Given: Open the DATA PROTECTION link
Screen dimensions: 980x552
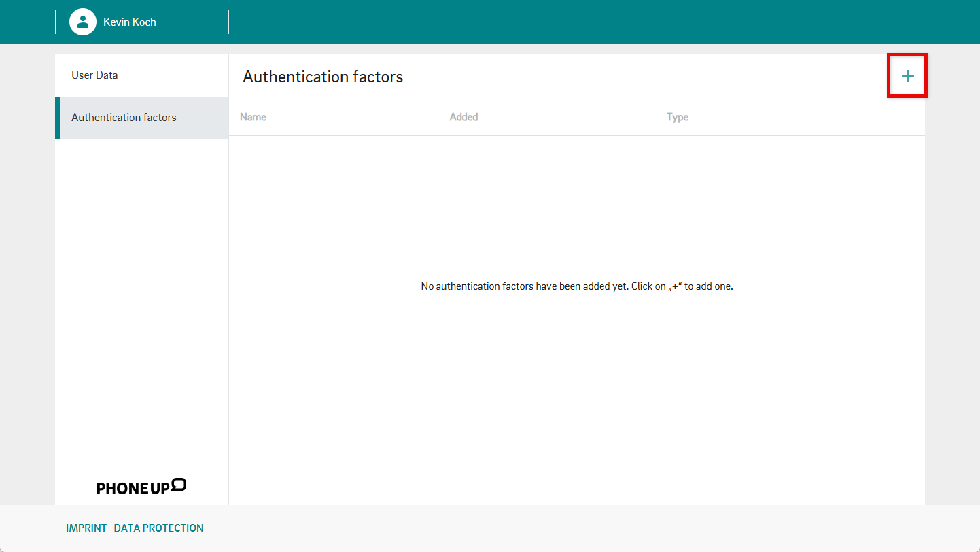Looking at the screenshot, I should [x=158, y=528].
